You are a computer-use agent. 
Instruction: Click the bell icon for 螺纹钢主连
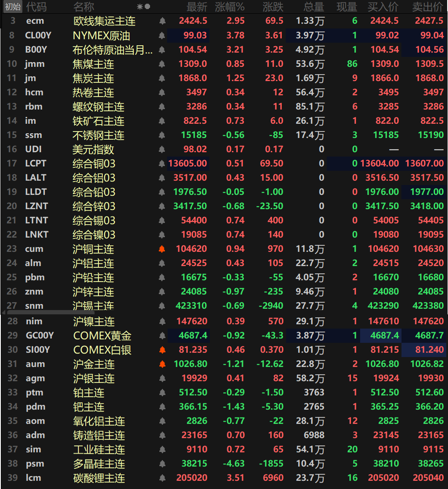pyautogui.click(x=162, y=107)
